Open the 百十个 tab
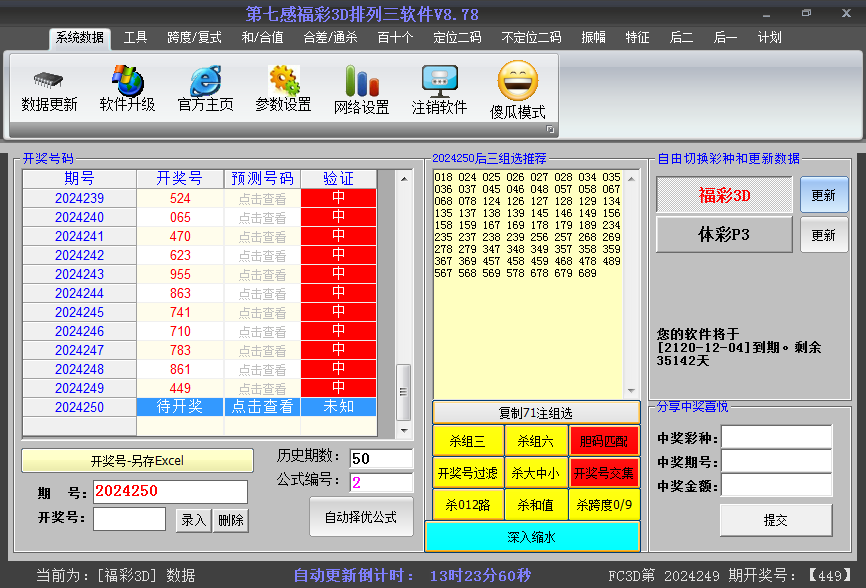Image resolution: width=866 pixels, height=588 pixels. tap(395, 38)
